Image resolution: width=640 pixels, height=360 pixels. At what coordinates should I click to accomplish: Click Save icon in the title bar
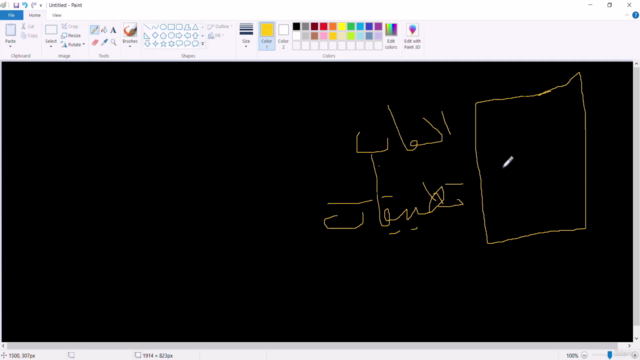coord(16,5)
